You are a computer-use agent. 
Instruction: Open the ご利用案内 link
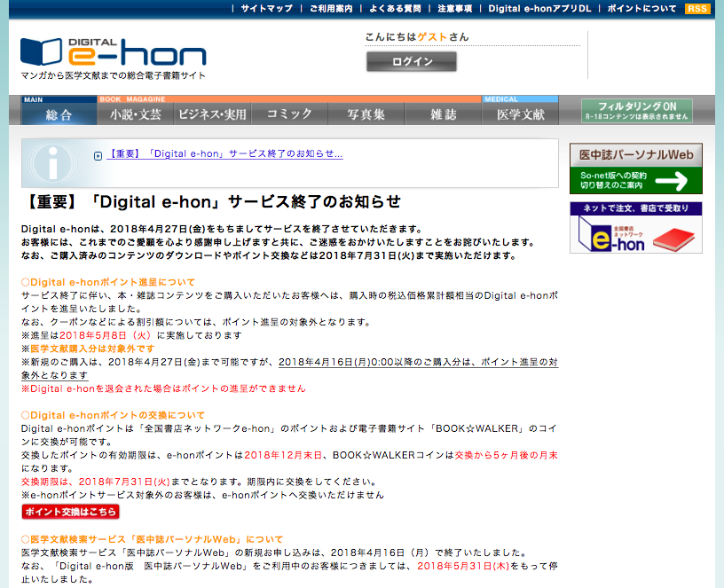(x=331, y=8)
